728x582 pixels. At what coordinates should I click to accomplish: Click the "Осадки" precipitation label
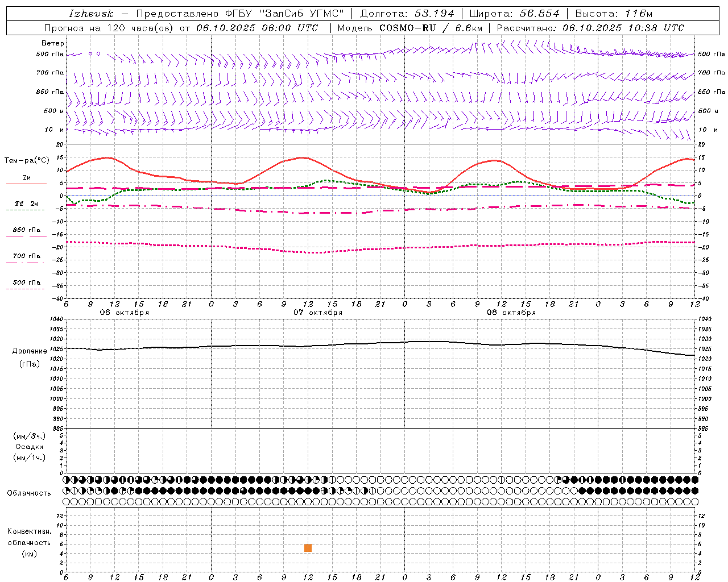(30, 447)
